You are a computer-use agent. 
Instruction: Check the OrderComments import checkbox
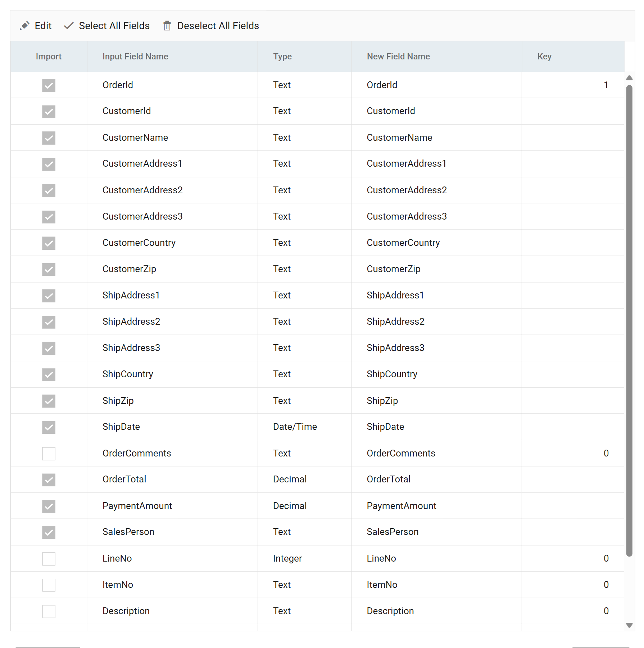[49, 454]
